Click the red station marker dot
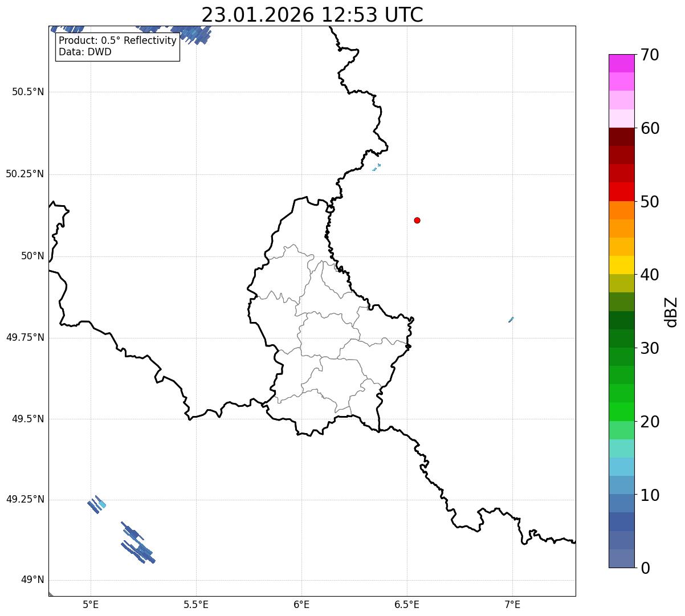Viewport: 685px width, 616px height. point(417,220)
